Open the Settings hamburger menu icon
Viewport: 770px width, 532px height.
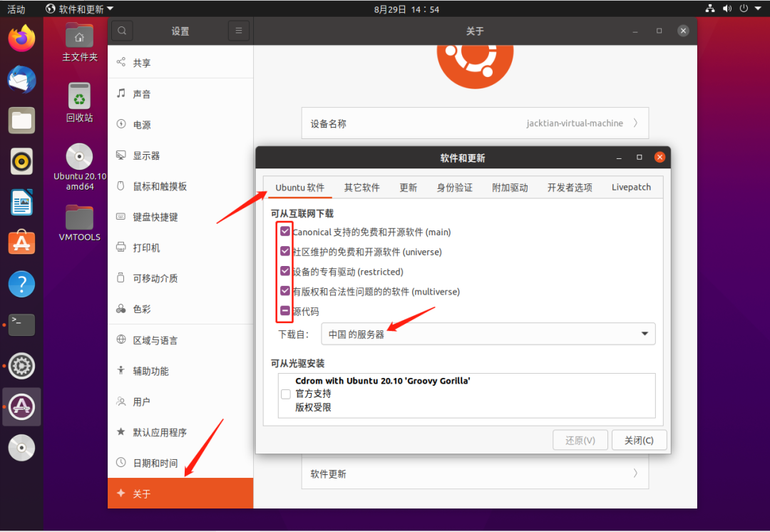tap(239, 31)
